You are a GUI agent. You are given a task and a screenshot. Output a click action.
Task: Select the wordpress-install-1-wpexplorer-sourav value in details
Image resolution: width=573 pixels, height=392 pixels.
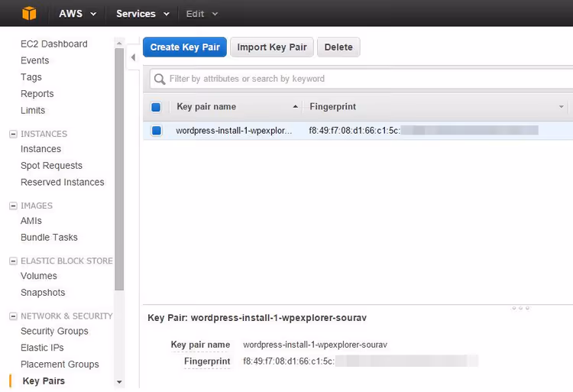coord(315,345)
